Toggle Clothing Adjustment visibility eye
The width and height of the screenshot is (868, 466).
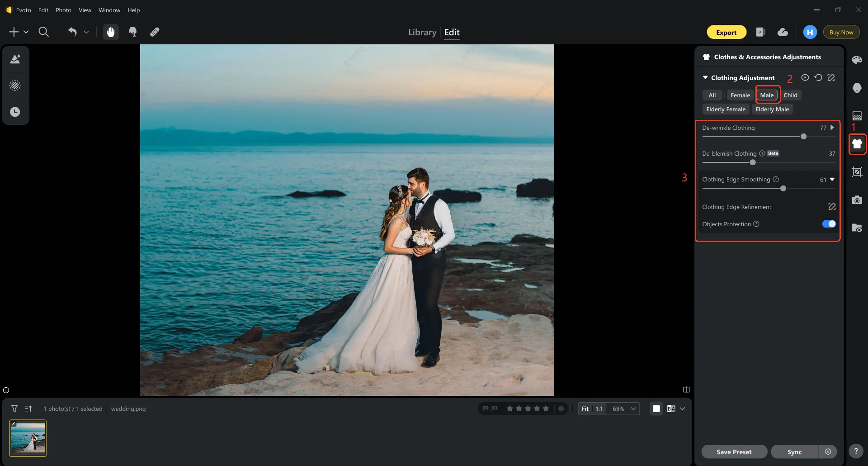tap(805, 78)
